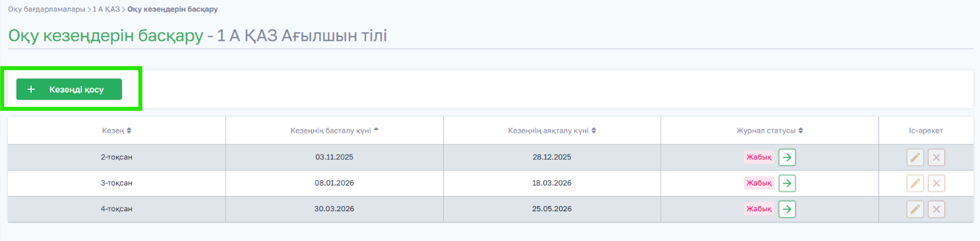980x241 pixels.
Task: Open journal arrow for 3-тоқсан row
Action: pyautogui.click(x=787, y=183)
